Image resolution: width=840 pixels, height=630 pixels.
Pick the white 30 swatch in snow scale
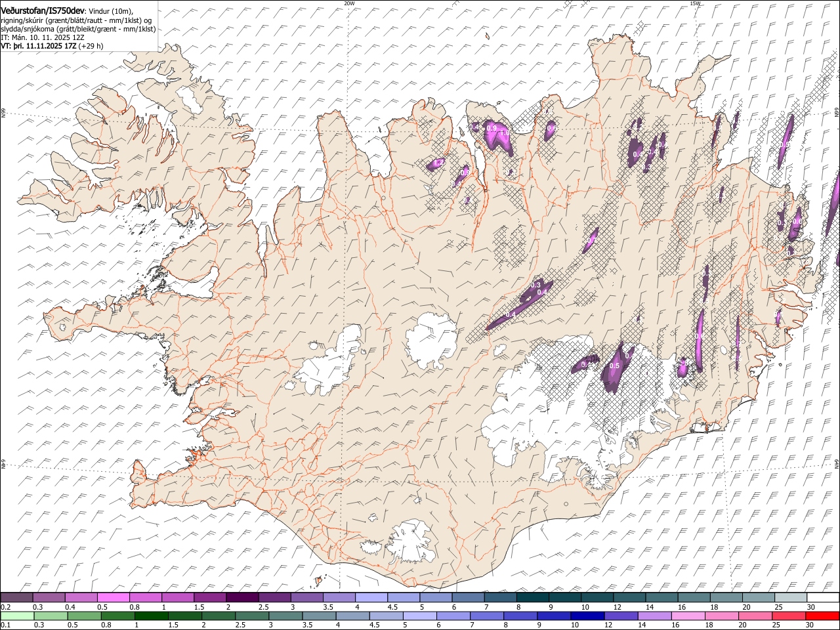[x=823, y=598]
